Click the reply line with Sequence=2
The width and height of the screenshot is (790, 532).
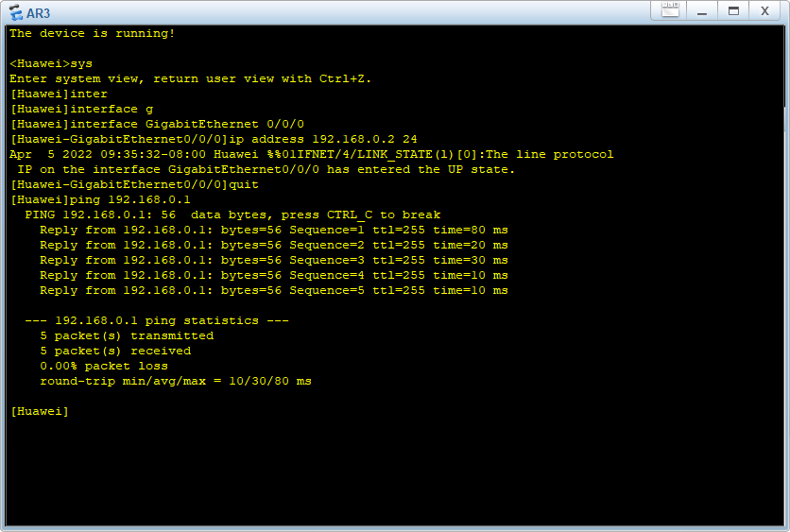pyautogui.click(x=274, y=246)
